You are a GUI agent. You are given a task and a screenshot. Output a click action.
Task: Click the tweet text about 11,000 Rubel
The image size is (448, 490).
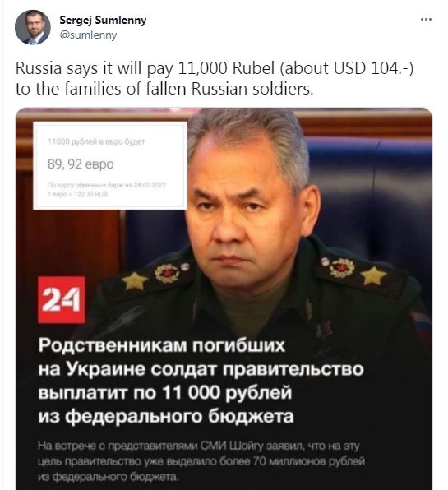click(215, 78)
